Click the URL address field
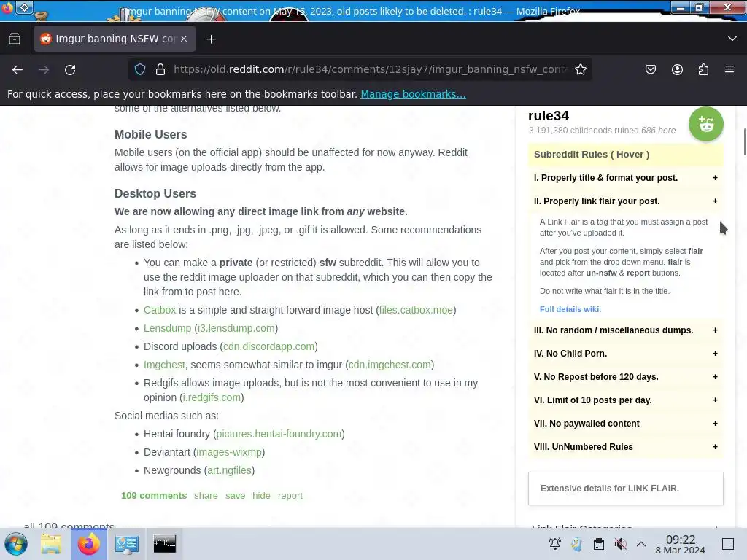The image size is (747, 560). pos(371,69)
